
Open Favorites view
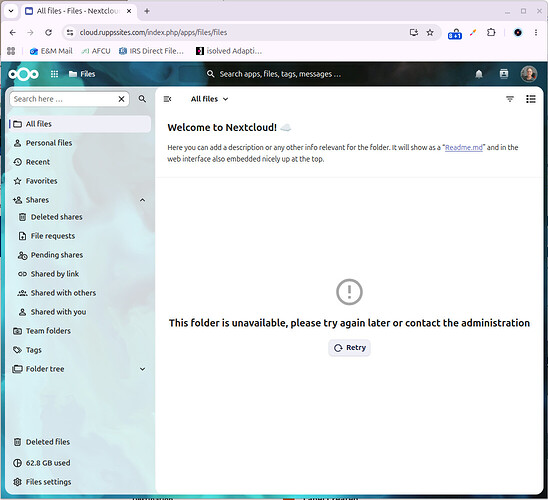click(80, 181)
